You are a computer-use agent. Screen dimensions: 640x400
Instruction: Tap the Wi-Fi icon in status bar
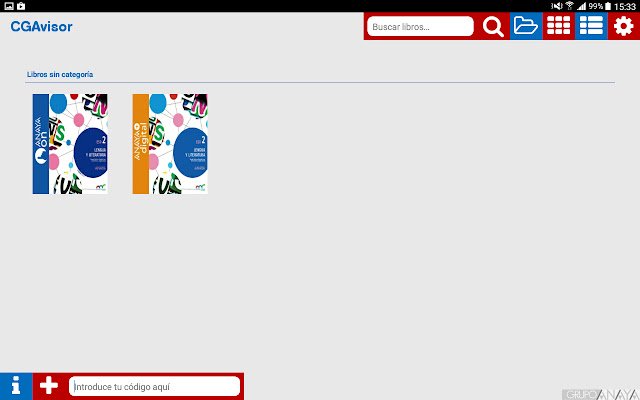coord(569,6)
